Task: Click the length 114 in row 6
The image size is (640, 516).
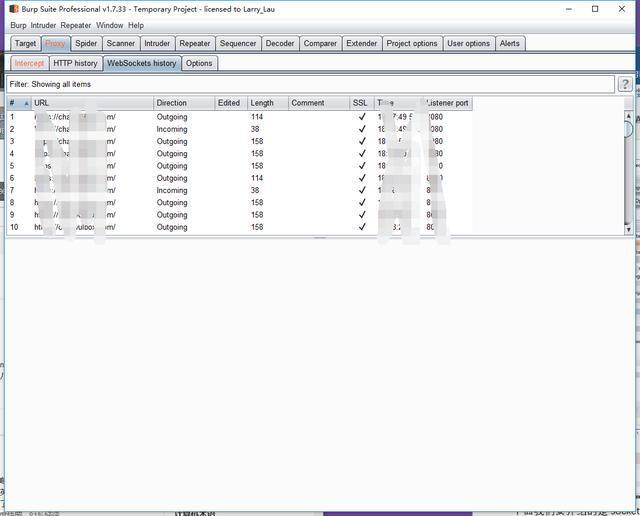Action: tap(257, 178)
